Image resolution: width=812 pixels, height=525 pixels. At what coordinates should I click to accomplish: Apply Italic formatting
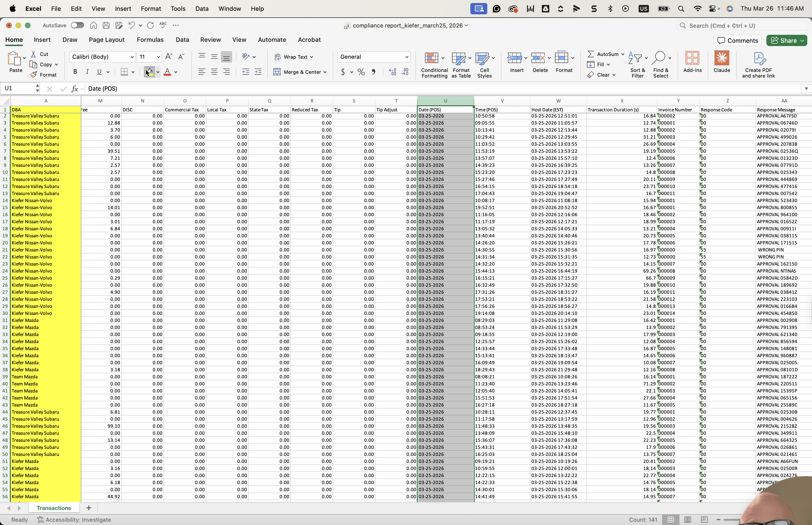click(87, 72)
